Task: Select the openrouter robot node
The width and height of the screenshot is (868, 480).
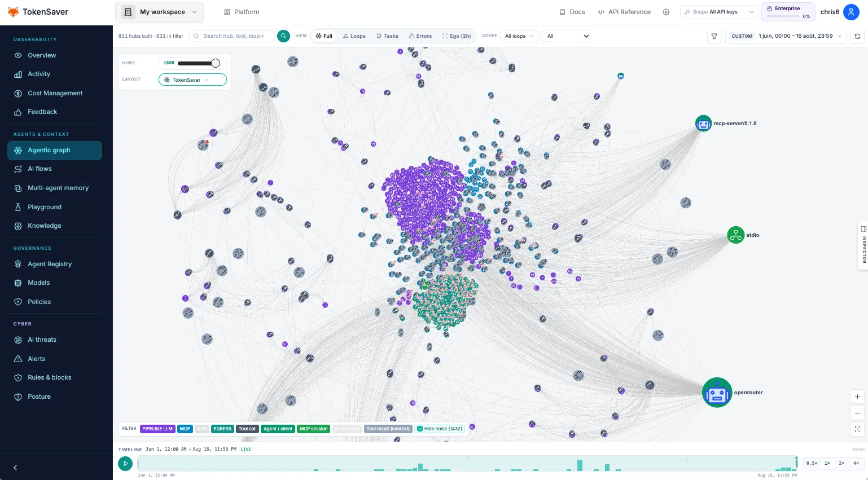Action: click(717, 393)
